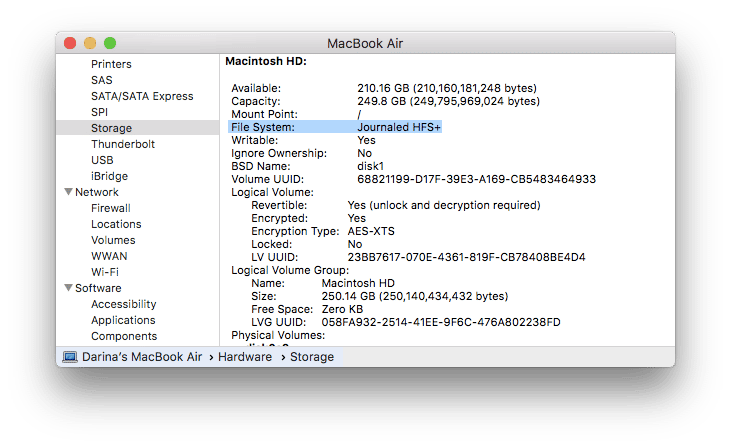Select the File System row

coord(335,127)
